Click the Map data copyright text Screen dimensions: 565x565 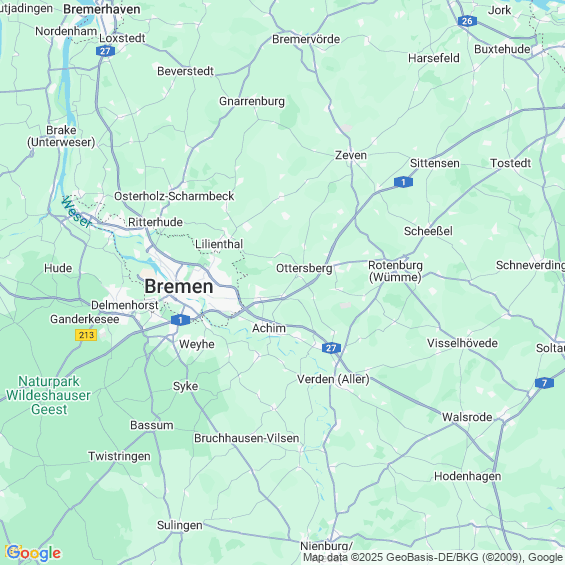click(432, 557)
